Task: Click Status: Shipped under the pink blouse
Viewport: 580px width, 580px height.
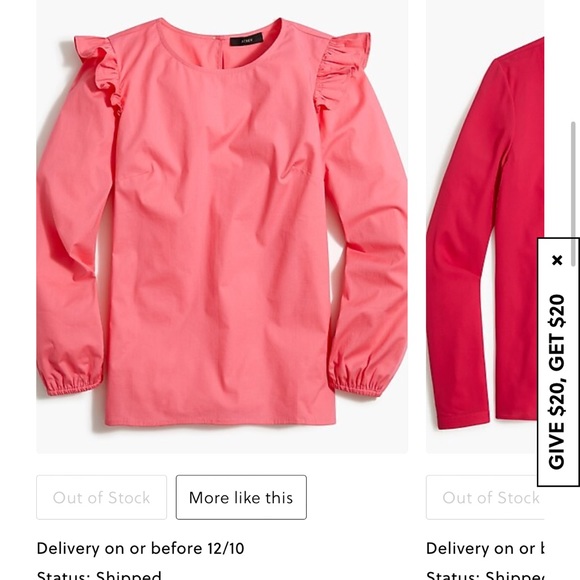Action: (99, 574)
